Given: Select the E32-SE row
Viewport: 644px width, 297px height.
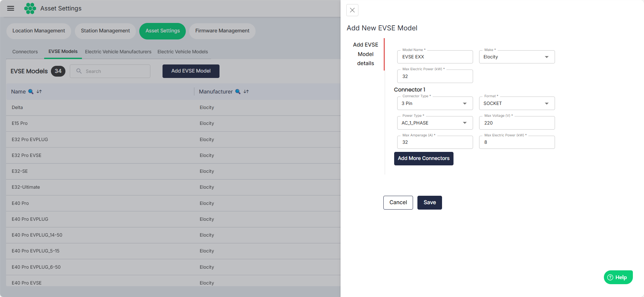Looking at the screenshot, I should pyautogui.click(x=173, y=171).
